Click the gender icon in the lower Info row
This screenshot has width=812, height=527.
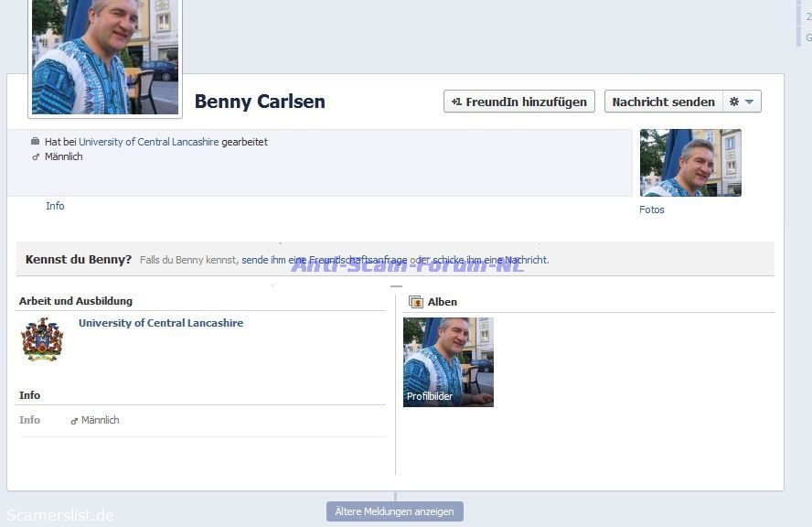74,421
